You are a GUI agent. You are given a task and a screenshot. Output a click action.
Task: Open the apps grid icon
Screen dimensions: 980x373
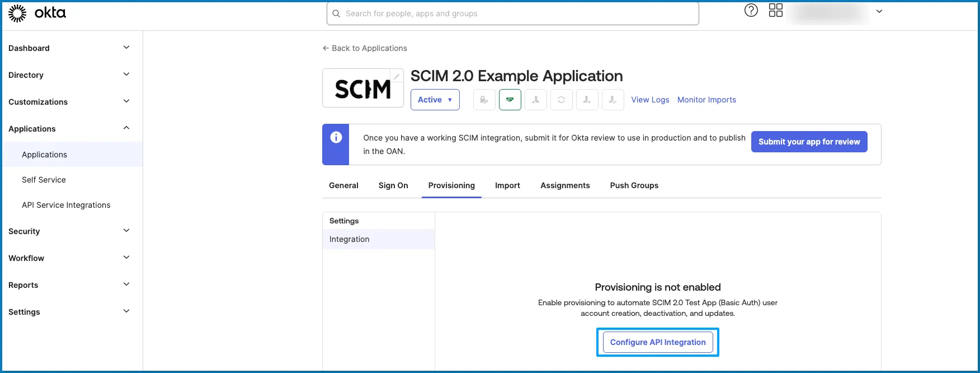pos(775,11)
